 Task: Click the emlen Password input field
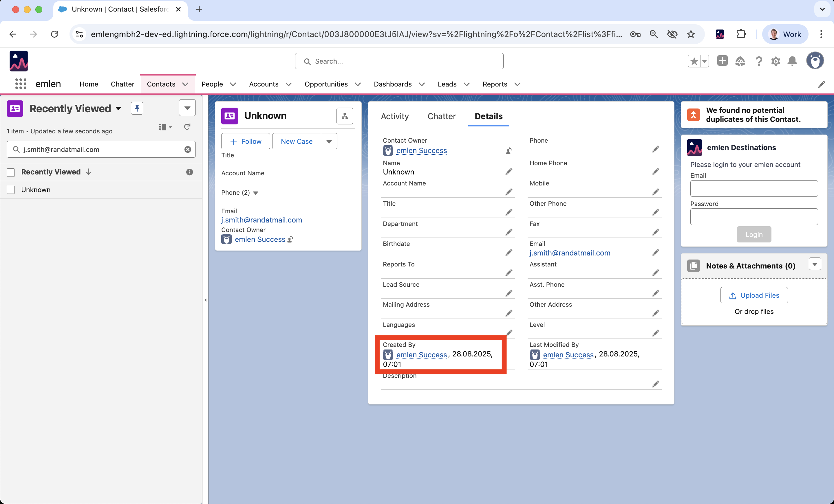(x=754, y=217)
